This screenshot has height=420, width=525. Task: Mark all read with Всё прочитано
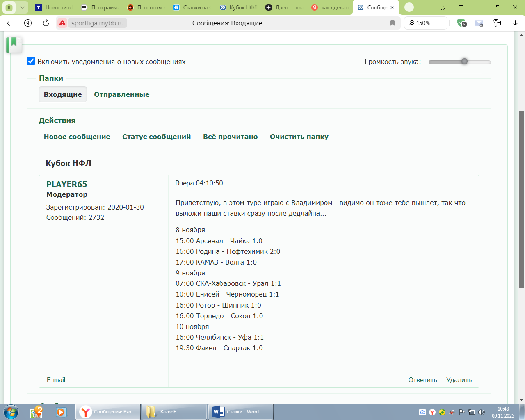(x=230, y=137)
